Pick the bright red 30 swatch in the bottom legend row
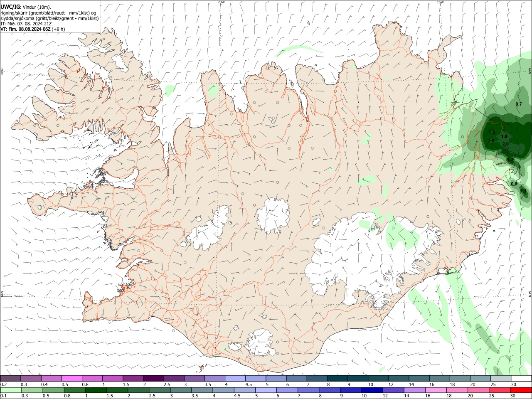Viewport: 532px width, 399px height. point(521,390)
